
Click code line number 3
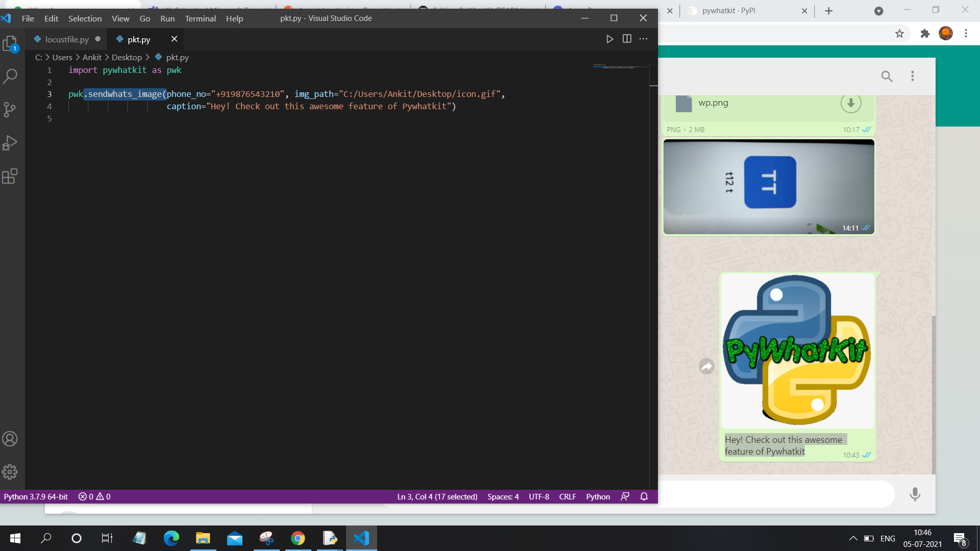click(x=50, y=94)
